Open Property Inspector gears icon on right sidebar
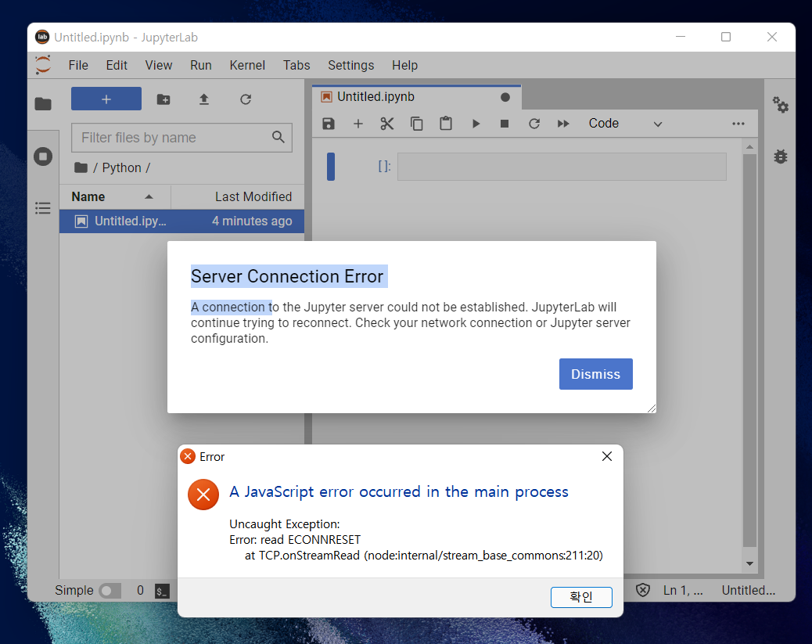Viewport: 812px width, 644px height. [781, 104]
